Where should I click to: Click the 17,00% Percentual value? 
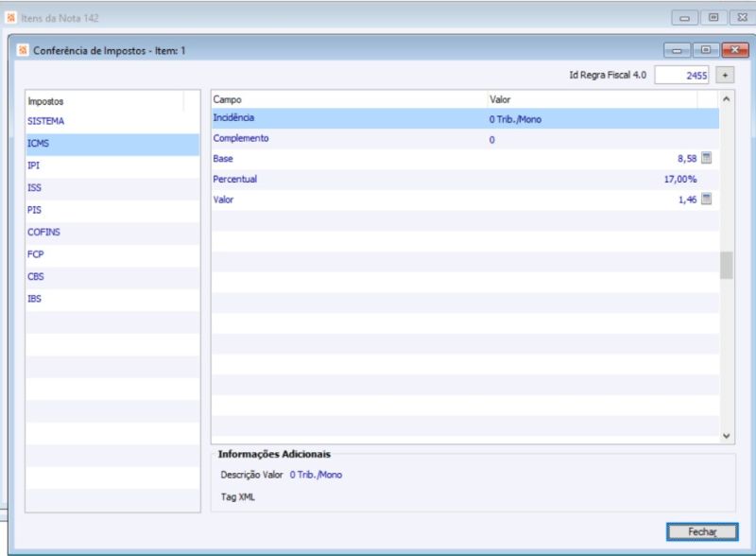pos(680,180)
